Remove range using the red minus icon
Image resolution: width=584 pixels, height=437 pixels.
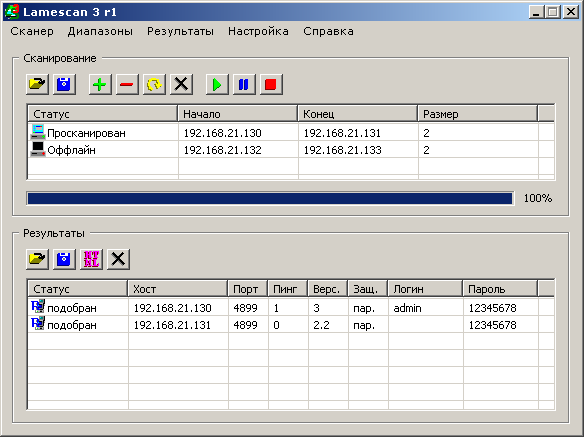coord(127,84)
